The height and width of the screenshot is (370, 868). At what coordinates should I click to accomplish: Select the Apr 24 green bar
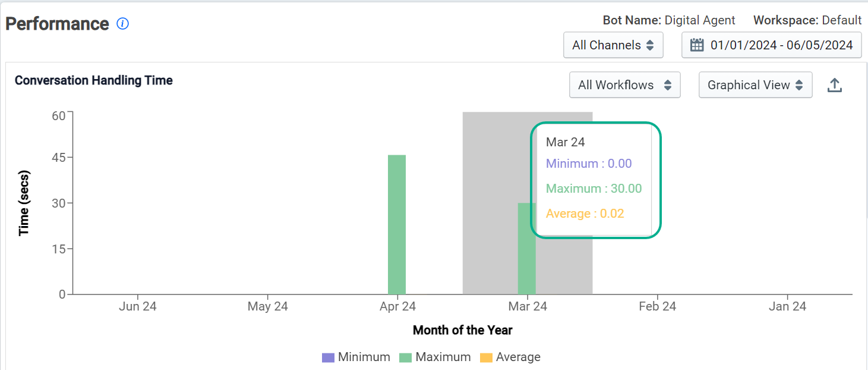[x=397, y=225]
